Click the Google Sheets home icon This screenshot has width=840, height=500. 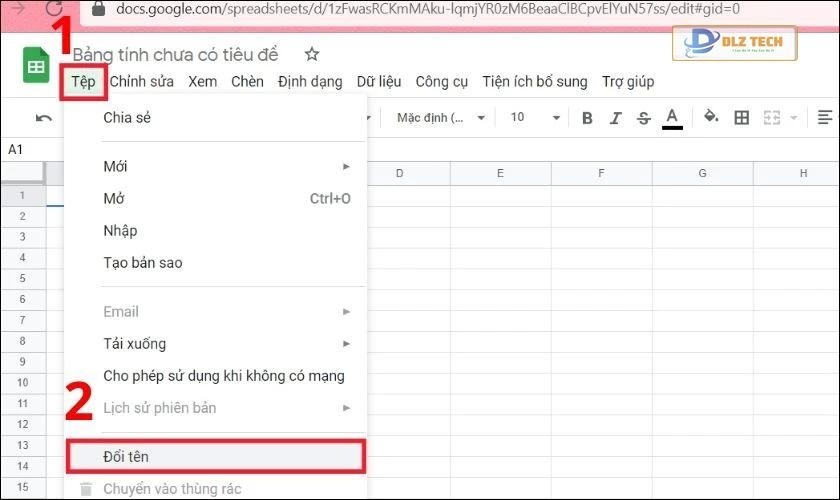36,65
